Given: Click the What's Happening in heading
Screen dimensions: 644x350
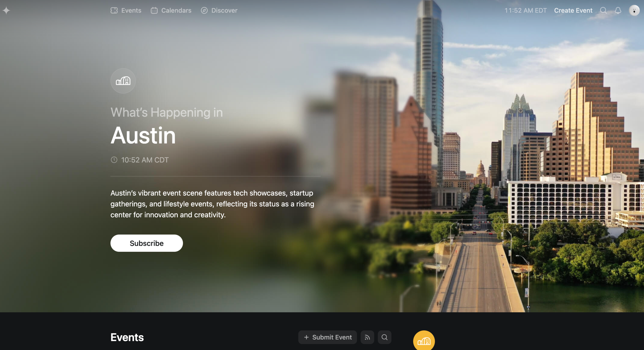Looking at the screenshot, I should coord(166,113).
